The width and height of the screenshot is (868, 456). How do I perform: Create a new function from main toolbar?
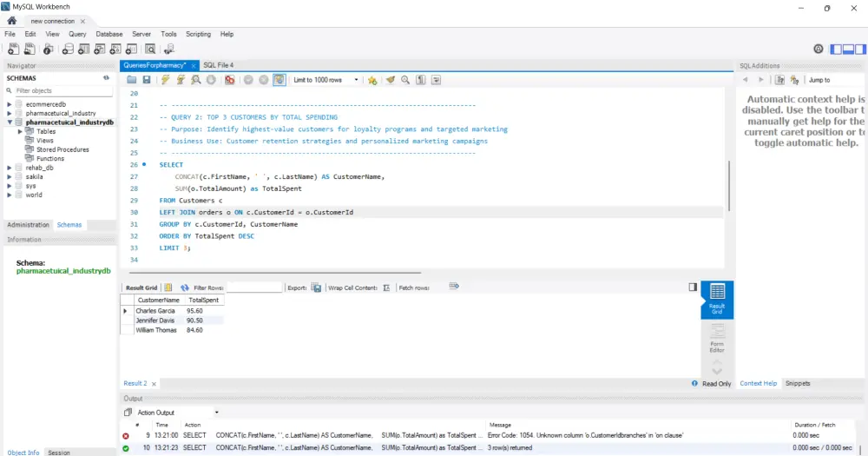(131, 50)
